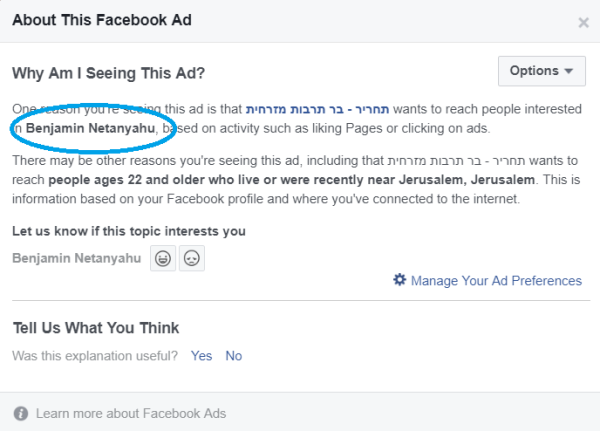Click the smiley face interested icon

pos(161,259)
